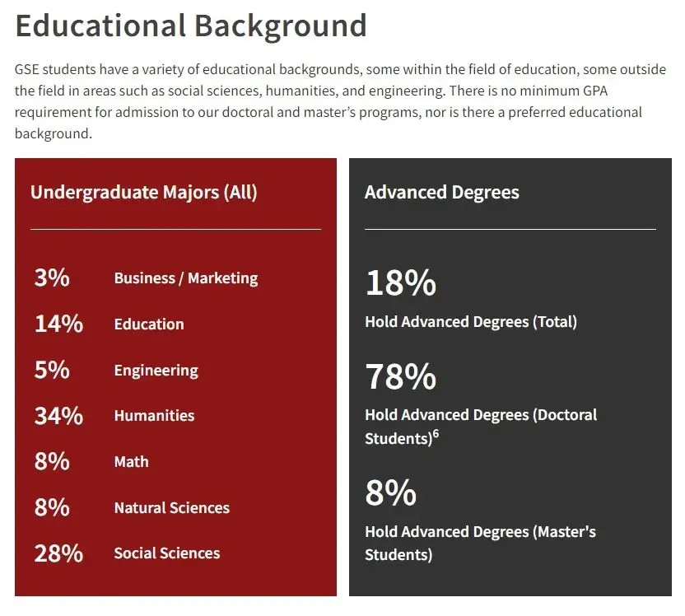Select the Humanities major label
This screenshot has height=616, width=685.
click(x=154, y=416)
